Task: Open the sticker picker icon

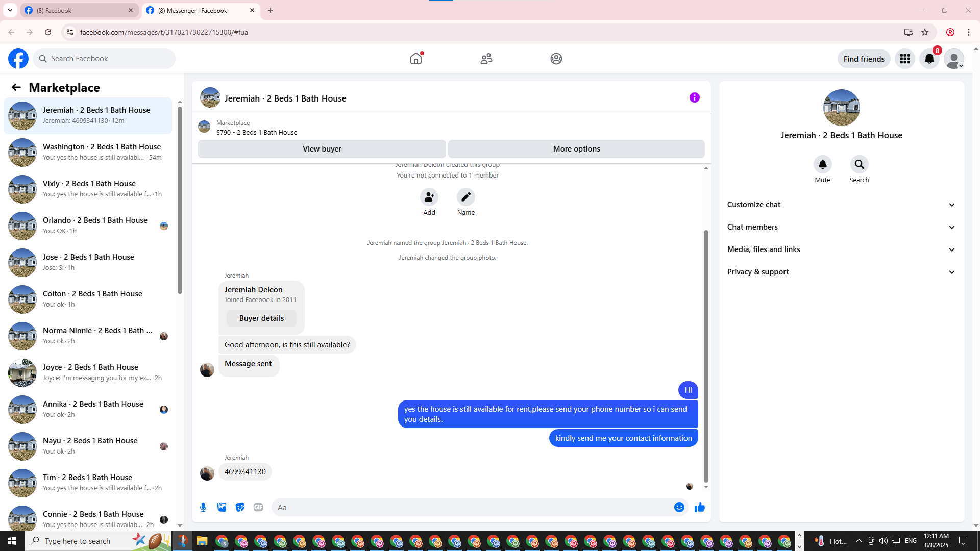Action: (x=240, y=507)
